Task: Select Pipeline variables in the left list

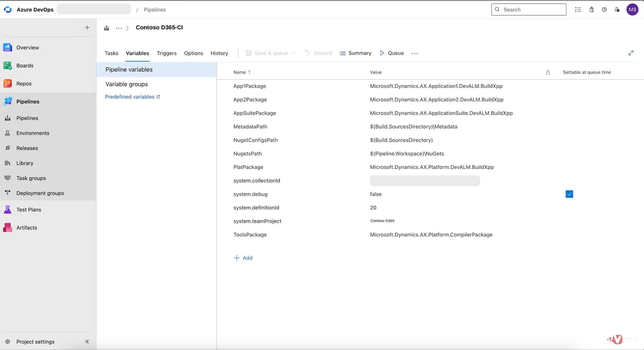Action: coord(156,70)
